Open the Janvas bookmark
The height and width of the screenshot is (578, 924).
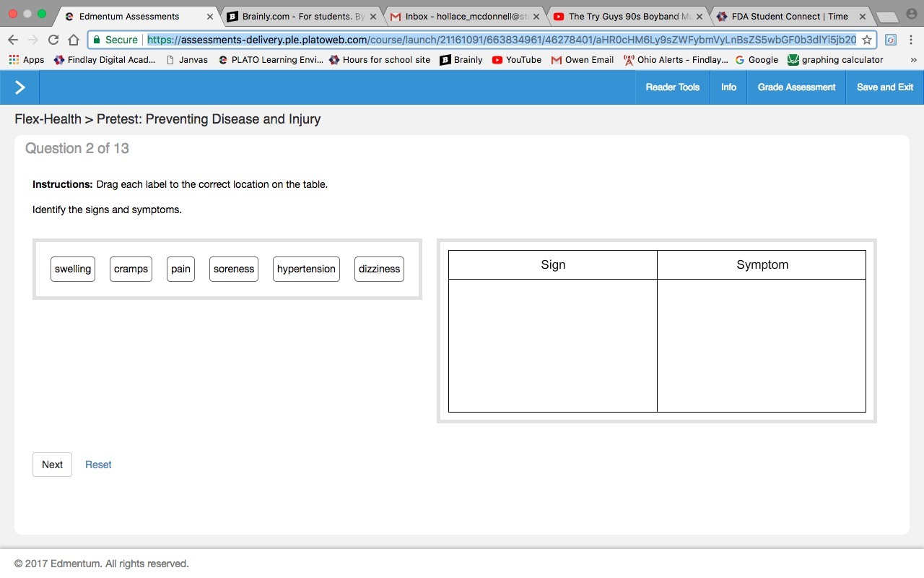coord(187,60)
